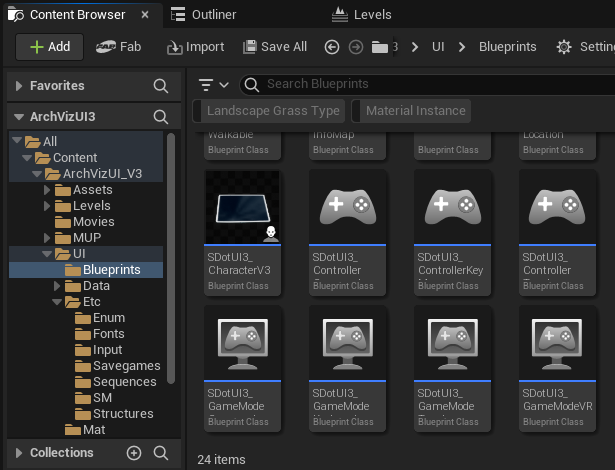Expand the Data folder arrow
The width and height of the screenshot is (615, 470).
pyautogui.click(x=57, y=286)
